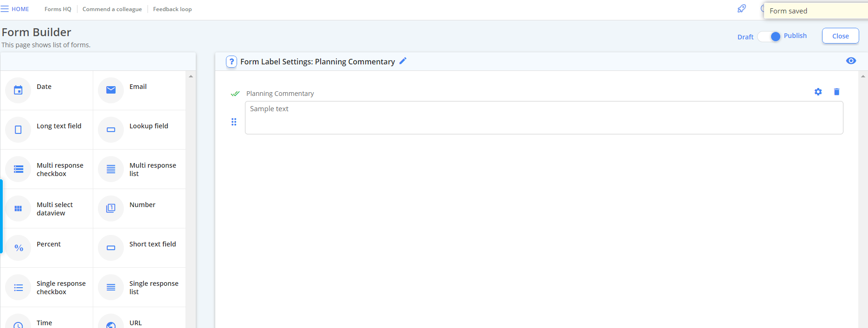Open Forms HQ in the nav bar
This screenshot has width=868, height=328.
pyautogui.click(x=58, y=9)
